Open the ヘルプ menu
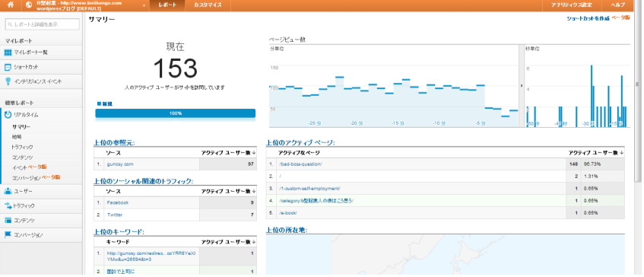Viewport: 644px width, 277px height. click(618, 5)
